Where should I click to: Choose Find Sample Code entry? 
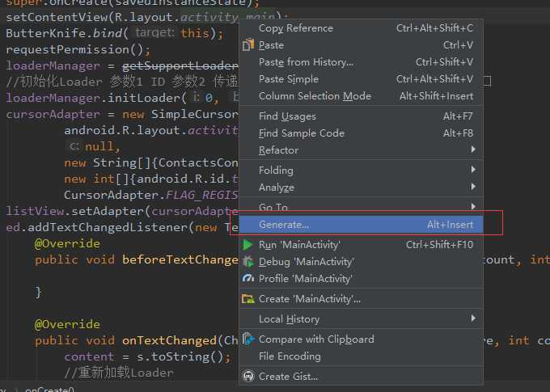click(301, 133)
